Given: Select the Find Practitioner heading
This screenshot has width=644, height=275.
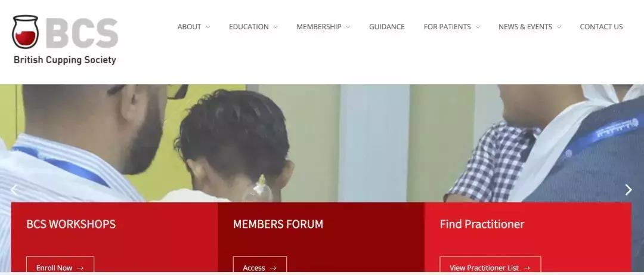Looking at the screenshot, I should pos(482,224).
